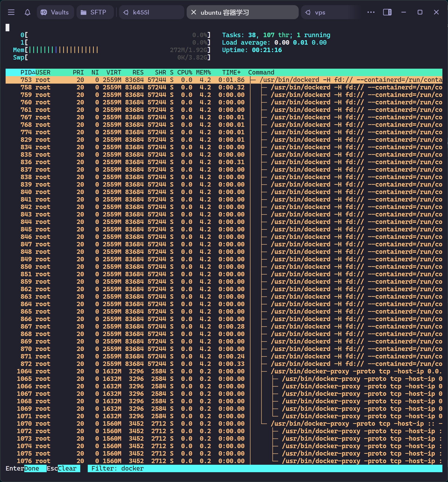The image size is (448, 482).
Task: Click the Load average values
Action: [x=301, y=43]
